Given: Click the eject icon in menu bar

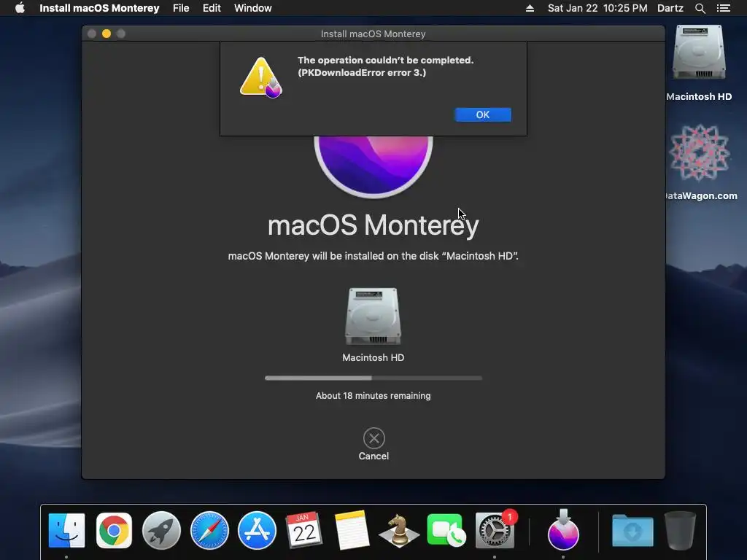Looking at the screenshot, I should click(x=530, y=8).
